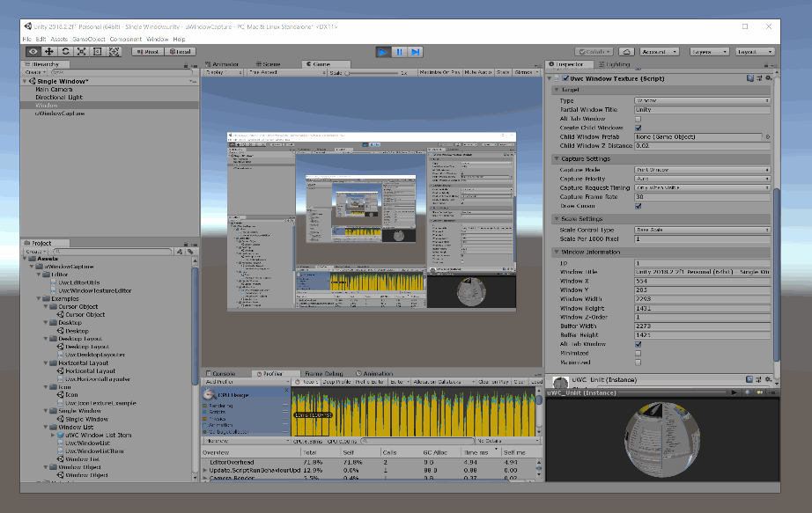812x513 pixels.
Task: Uncheck Create Child Windows checkbox
Action: [x=638, y=128]
